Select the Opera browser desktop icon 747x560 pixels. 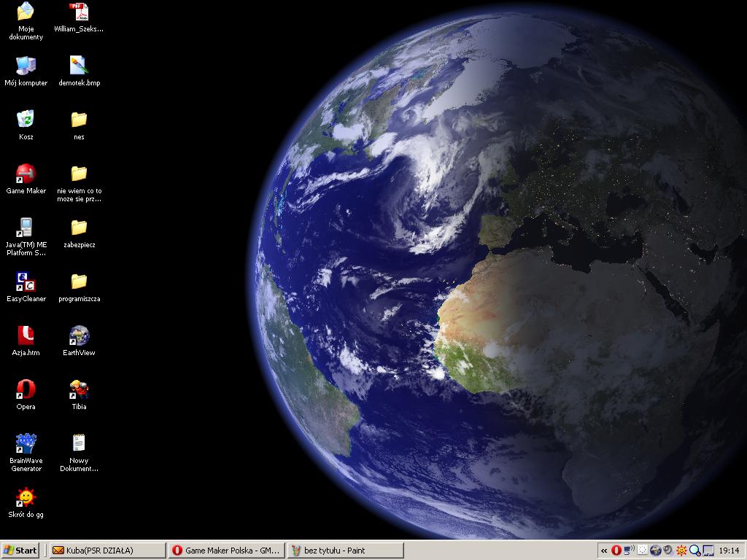click(x=26, y=391)
